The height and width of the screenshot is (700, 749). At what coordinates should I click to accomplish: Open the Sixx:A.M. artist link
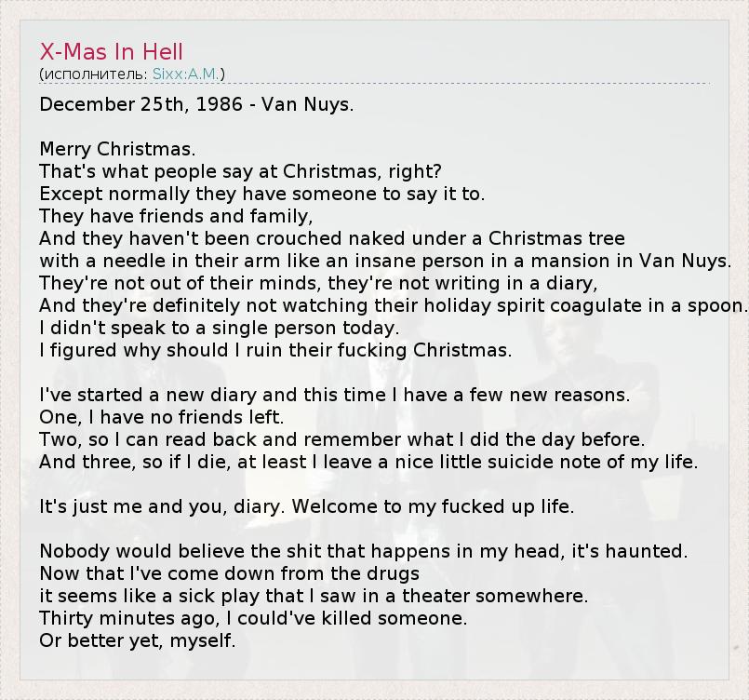[186, 74]
